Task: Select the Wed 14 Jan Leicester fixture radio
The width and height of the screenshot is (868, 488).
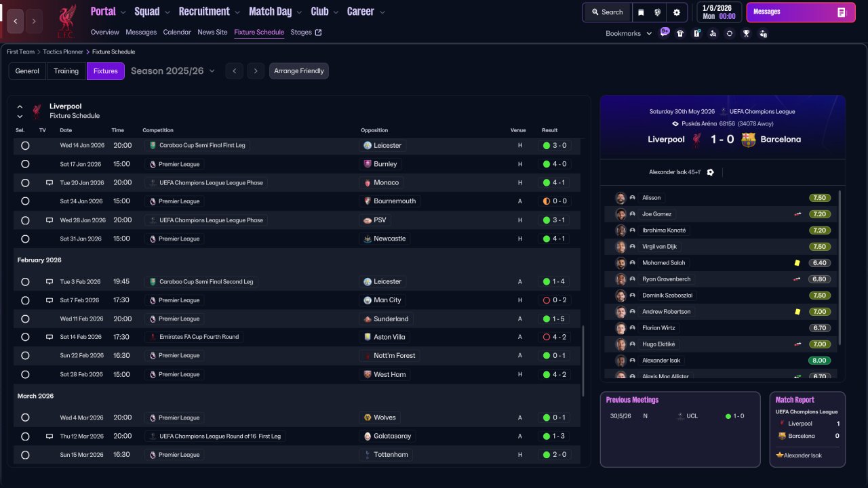Action: (x=25, y=146)
